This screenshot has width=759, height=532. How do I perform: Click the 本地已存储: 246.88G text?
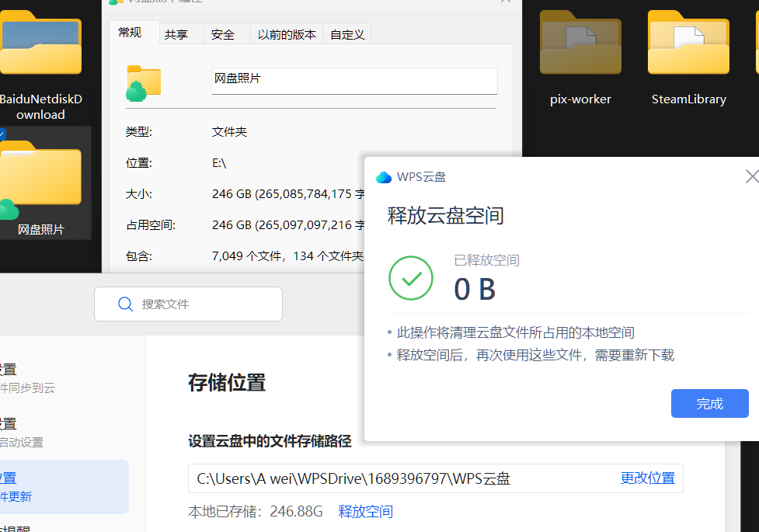pos(256,511)
